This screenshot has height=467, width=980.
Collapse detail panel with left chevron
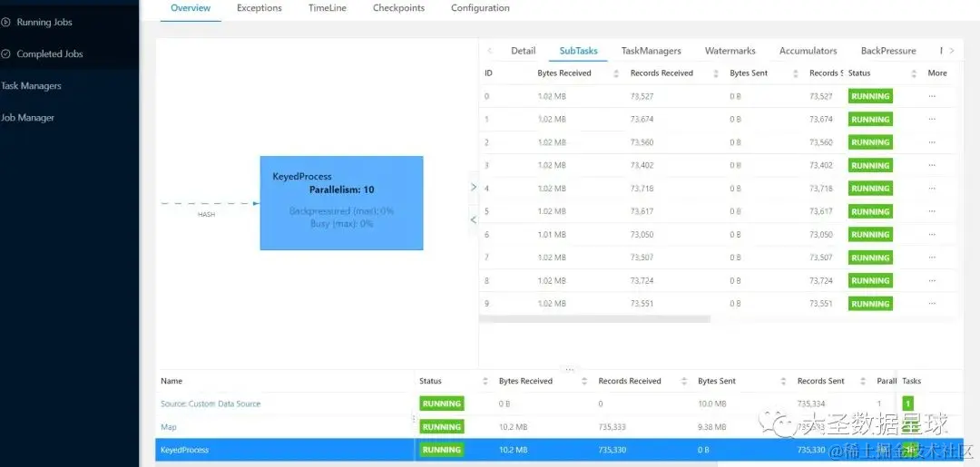(473, 219)
